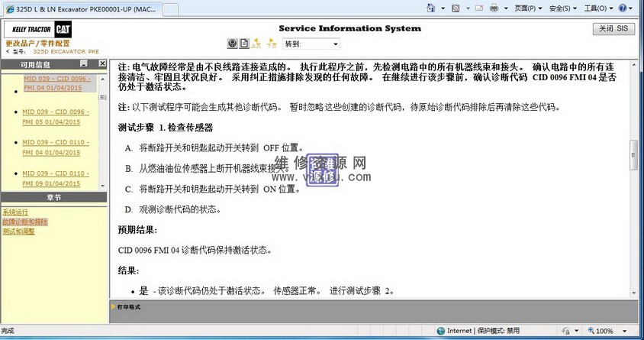Viewport: 644px width, 340px height.
Task: Click the next page (下页) arrow icon
Action: (270, 44)
